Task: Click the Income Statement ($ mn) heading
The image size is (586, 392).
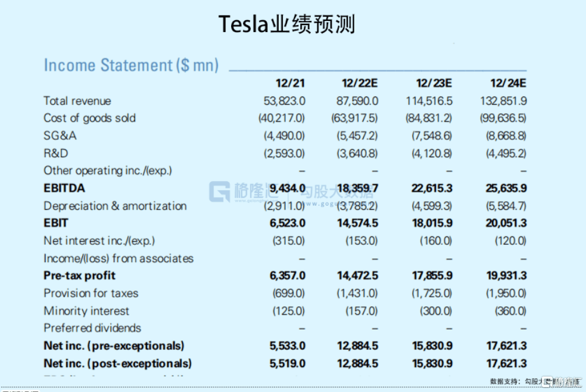Action: coord(131,65)
